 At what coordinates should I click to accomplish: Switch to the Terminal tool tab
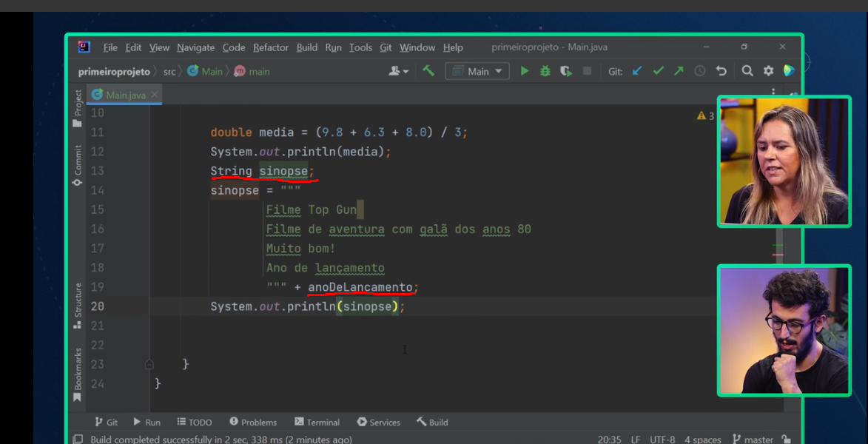[317, 422]
